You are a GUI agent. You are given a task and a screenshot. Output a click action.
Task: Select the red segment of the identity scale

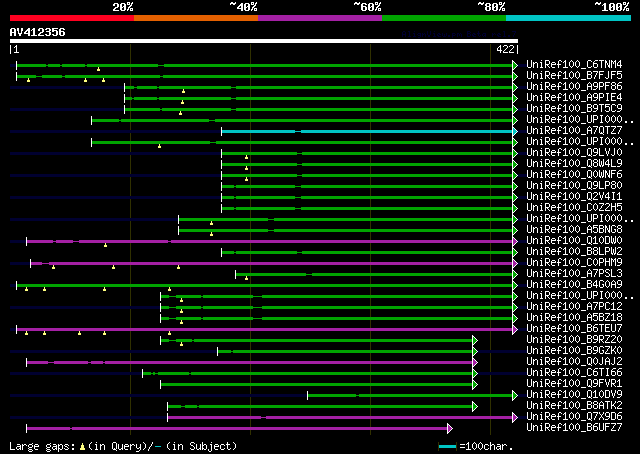[x=72, y=18]
